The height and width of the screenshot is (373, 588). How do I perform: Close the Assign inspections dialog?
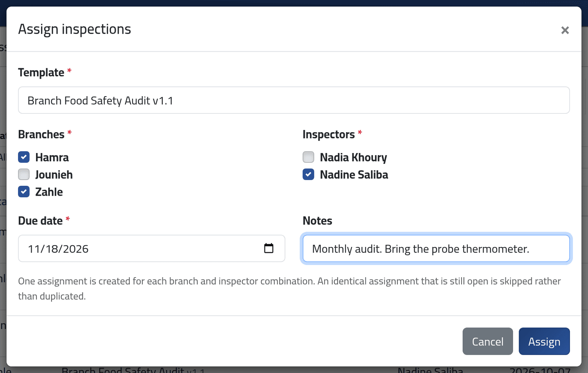(565, 30)
